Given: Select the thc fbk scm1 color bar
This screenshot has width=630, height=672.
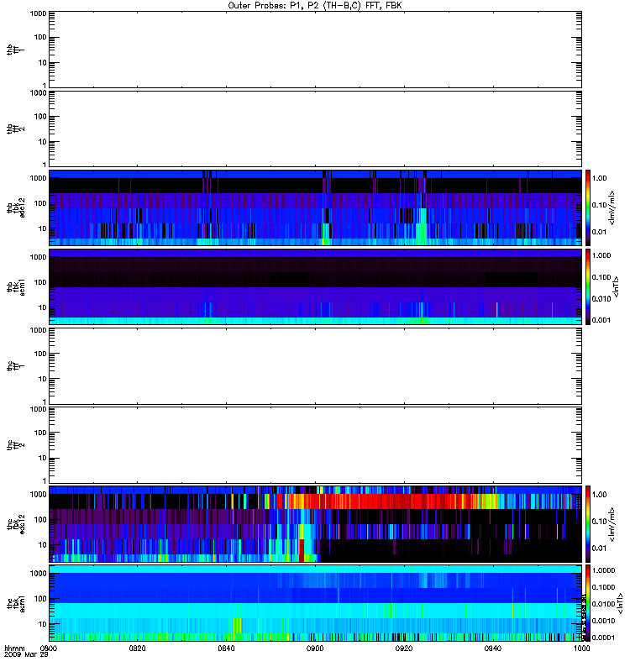Looking at the screenshot, I should (588, 603).
